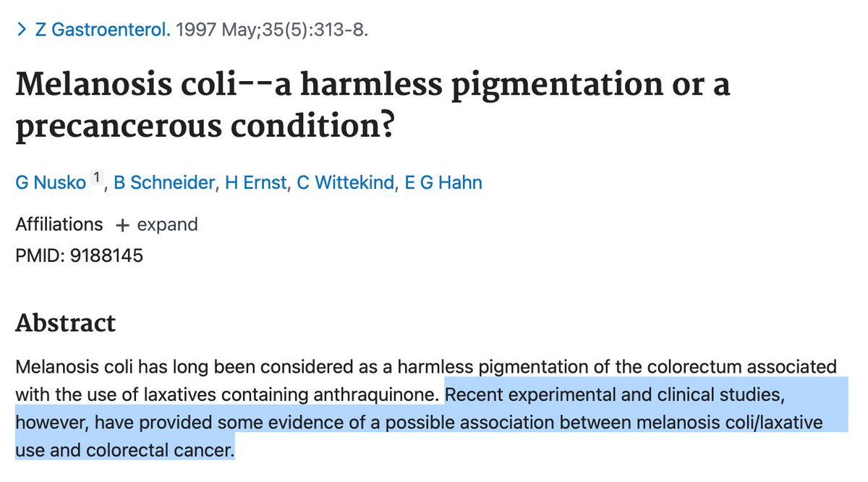
Task: Open author B Schneider's link
Action: pos(165,183)
